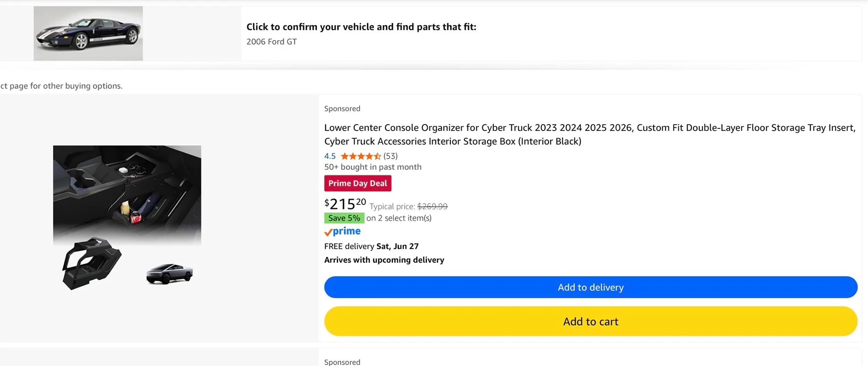
Task: Click the 'on 2 select item(s)' link
Action: click(x=399, y=218)
